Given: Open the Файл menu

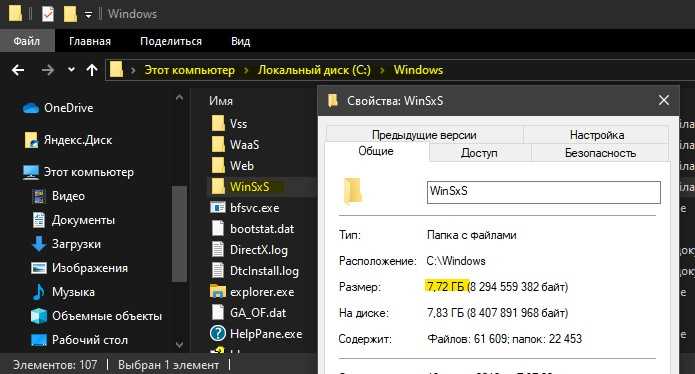Looking at the screenshot, I should tap(27, 41).
